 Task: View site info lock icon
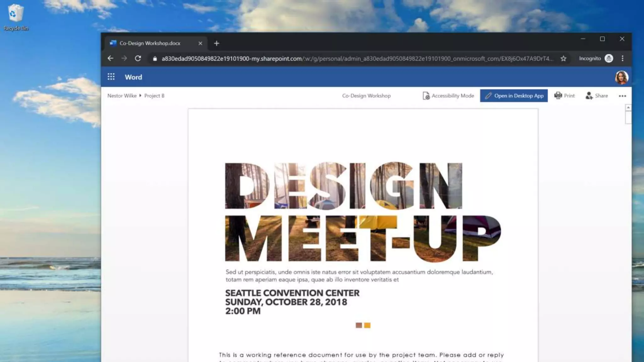click(x=155, y=58)
